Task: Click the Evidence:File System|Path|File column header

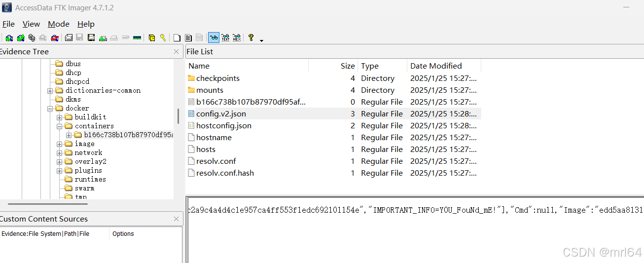Action: pyautogui.click(x=54, y=234)
